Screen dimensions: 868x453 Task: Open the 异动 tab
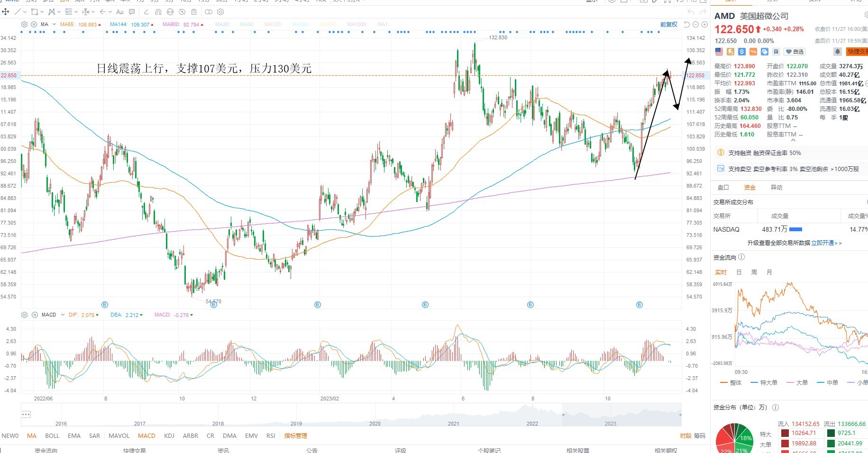coord(777,188)
